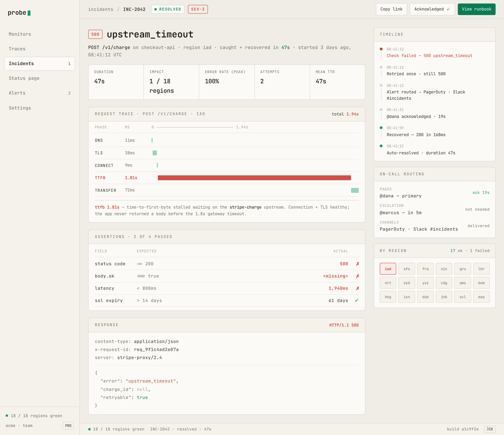The image size is (504, 435).
Task: Click 'build a1c9f2e' in footer
Action: [462, 429]
